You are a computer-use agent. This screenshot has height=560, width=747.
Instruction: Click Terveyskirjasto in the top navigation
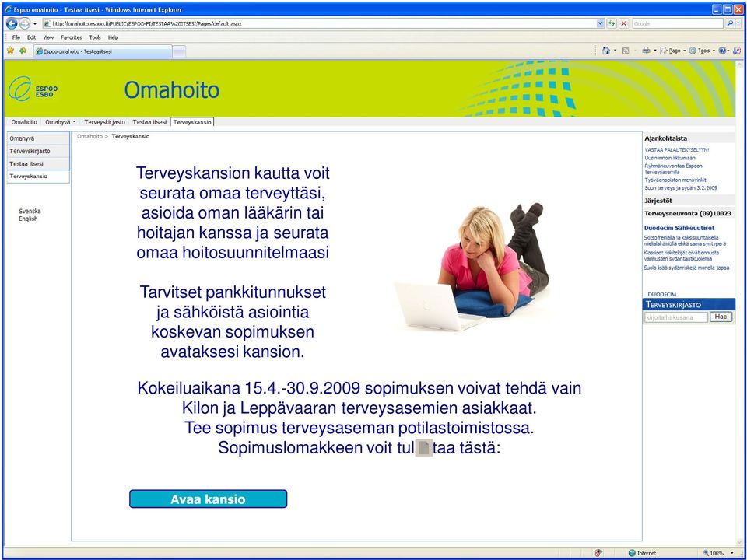(104, 122)
